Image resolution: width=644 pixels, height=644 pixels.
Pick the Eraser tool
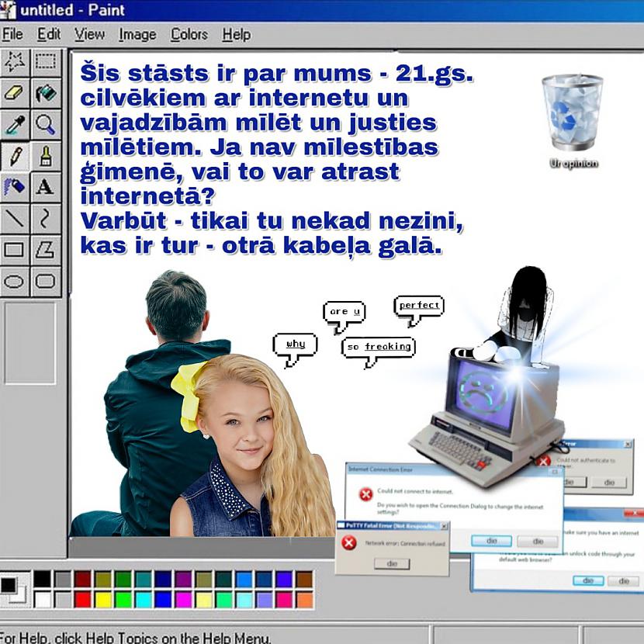point(15,93)
